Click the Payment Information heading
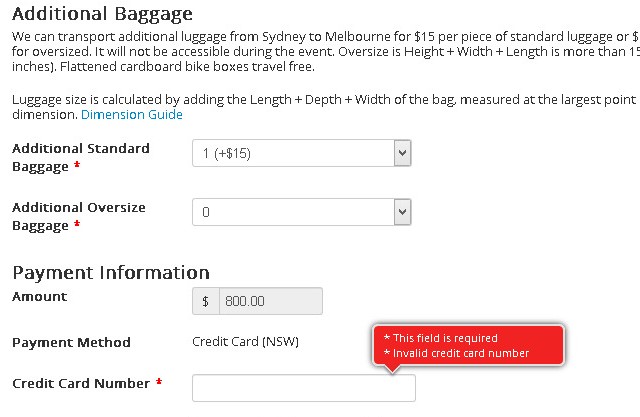Screen dimensions: 640x417 pos(110,273)
